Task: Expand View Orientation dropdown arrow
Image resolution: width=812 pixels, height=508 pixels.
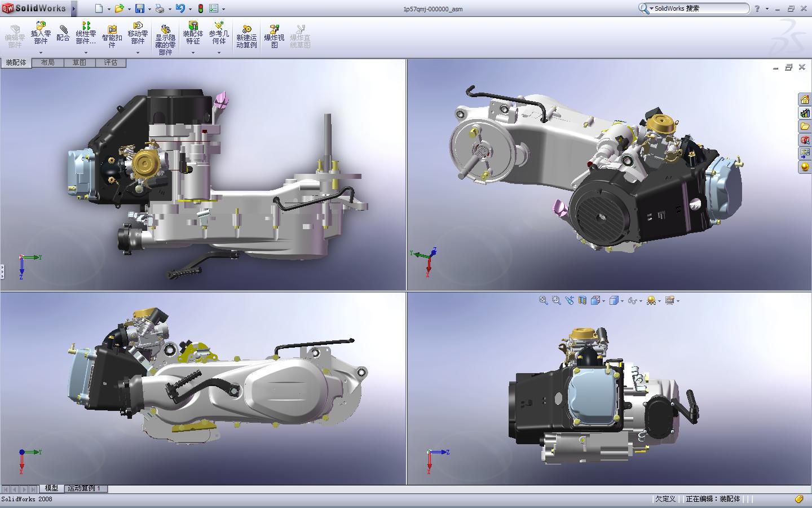Action: (603, 301)
